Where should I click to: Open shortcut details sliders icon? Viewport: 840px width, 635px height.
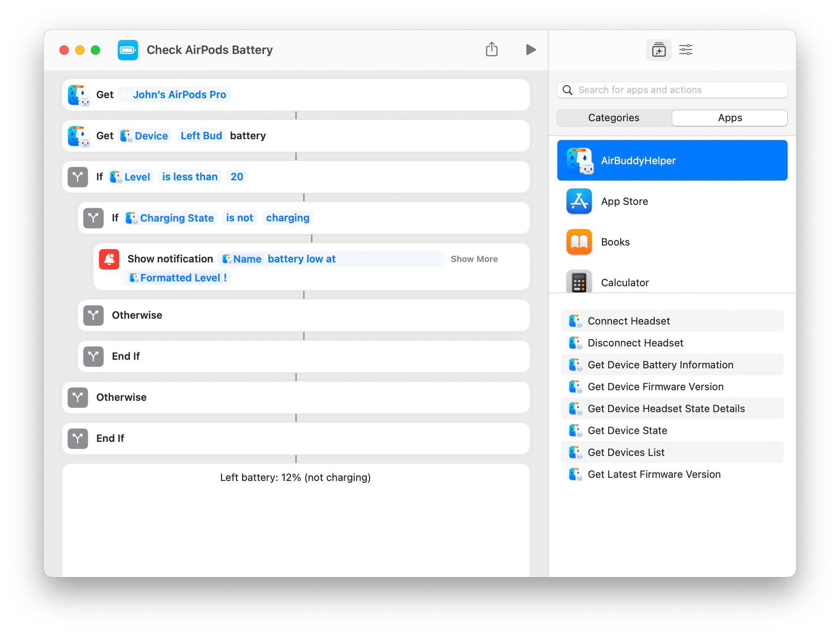(x=685, y=50)
